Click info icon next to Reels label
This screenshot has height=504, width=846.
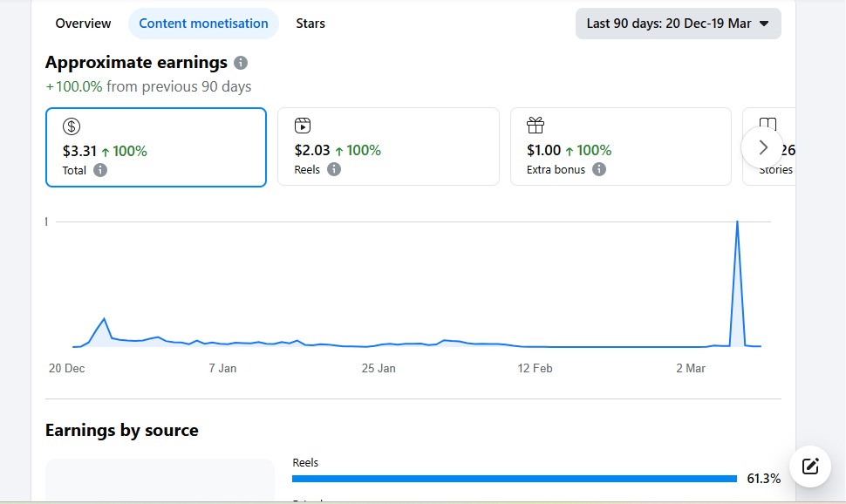pyautogui.click(x=334, y=169)
